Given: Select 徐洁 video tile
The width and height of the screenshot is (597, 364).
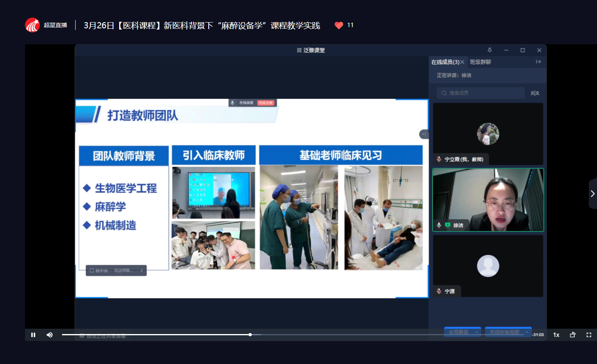Looking at the screenshot, I should (488, 200).
